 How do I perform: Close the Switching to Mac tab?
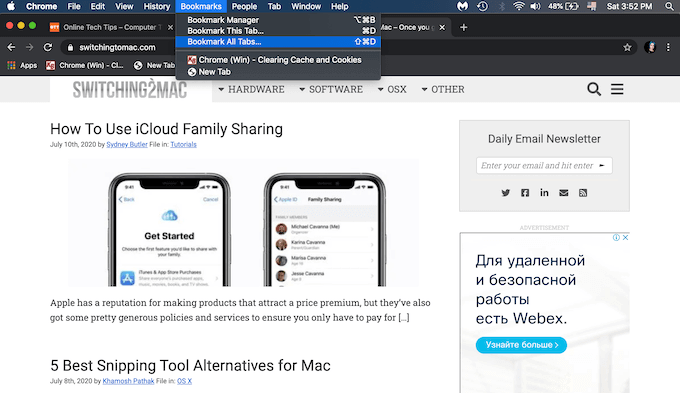442,27
